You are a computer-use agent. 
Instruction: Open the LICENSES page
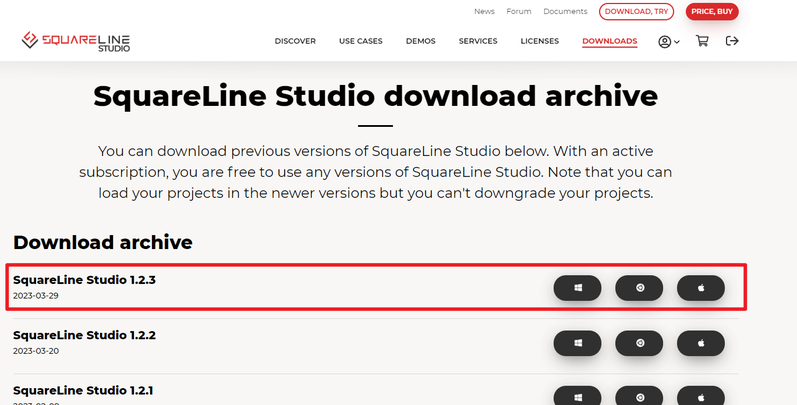(x=540, y=41)
